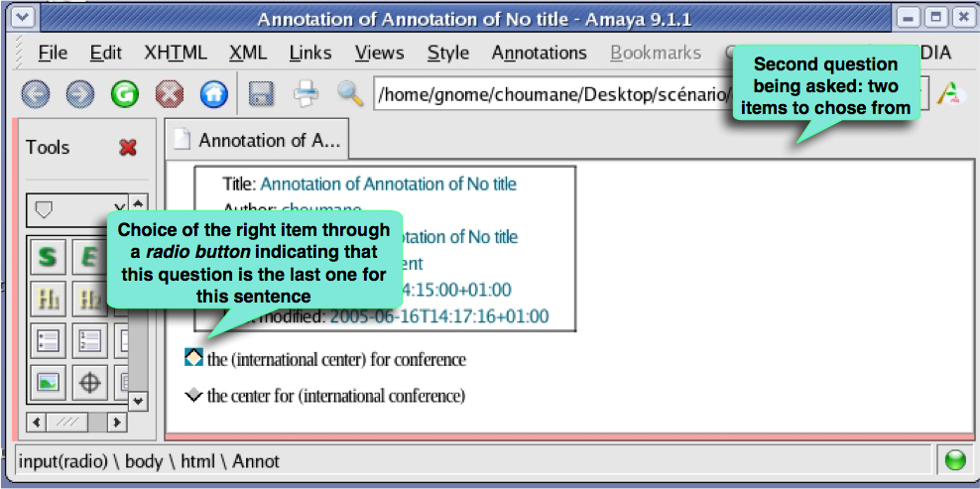Insert an image from Tools palette
This screenshot has width=980, height=489.
click(x=47, y=383)
